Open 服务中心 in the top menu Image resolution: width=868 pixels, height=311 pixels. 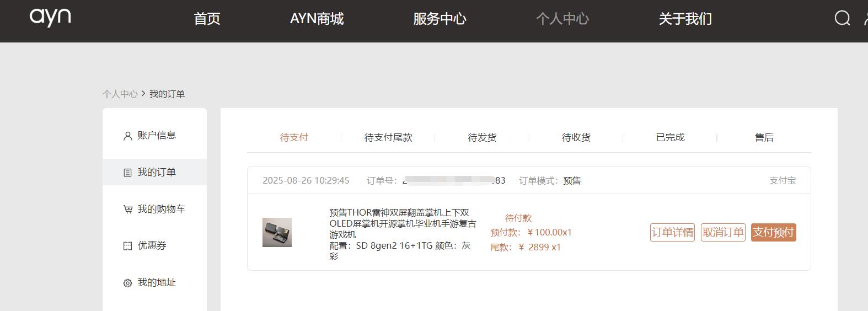point(440,19)
